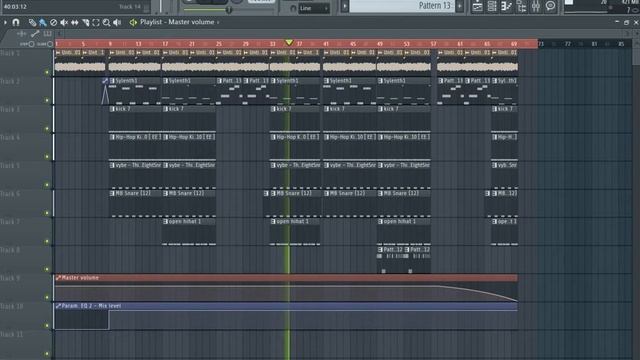640x360 pixels.
Task: Click the Master volume fade-out curve end
Action: coord(517,301)
